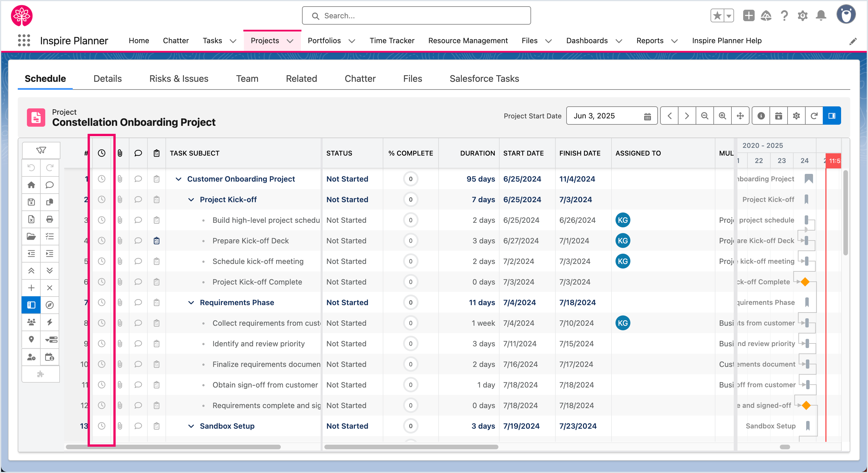Click the refresh schedule icon
The height and width of the screenshot is (473, 868).
[x=814, y=116]
